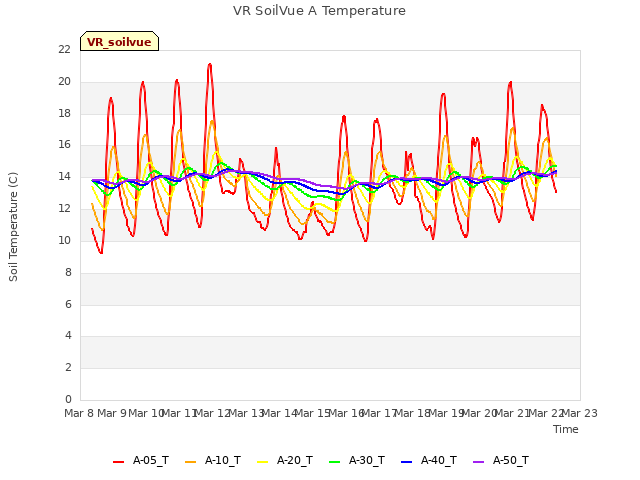Toggle the A-05_T legend entry
This screenshot has height=480, width=640.
pyautogui.click(x=141, y=460)
